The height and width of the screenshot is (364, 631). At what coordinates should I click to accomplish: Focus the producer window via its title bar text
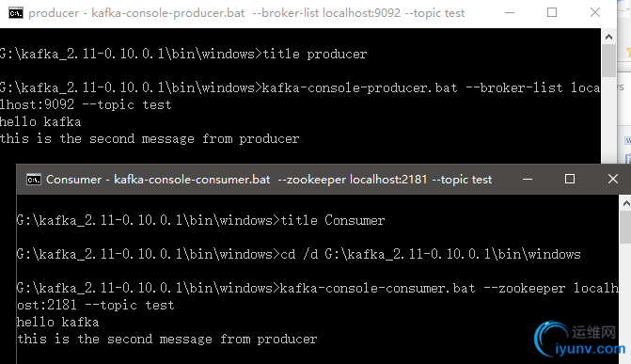coord(246,13)
